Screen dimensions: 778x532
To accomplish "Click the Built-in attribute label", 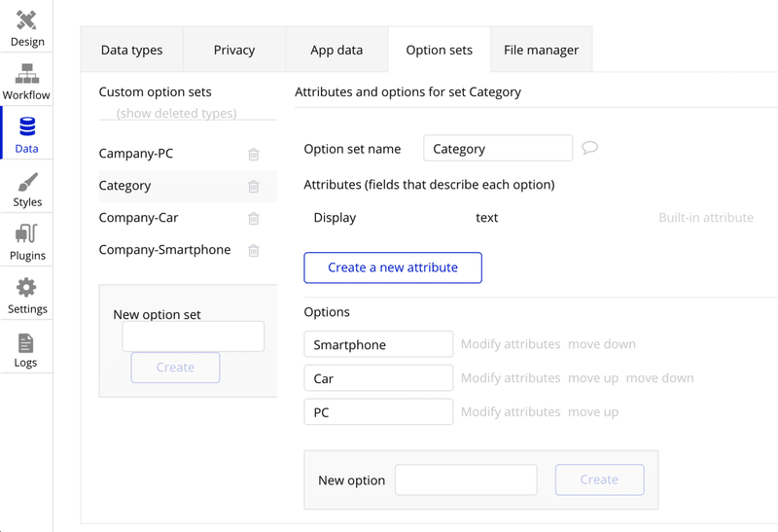I will (x=706, y=217).
